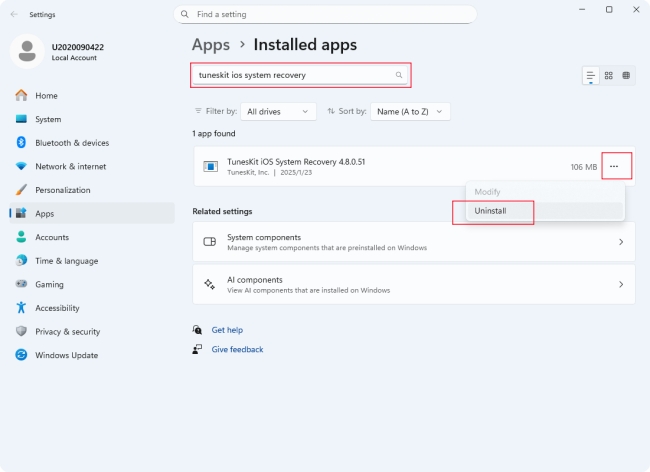Open Personalization settings label
This screenshot has width=650, height=472.
(63, 190)
